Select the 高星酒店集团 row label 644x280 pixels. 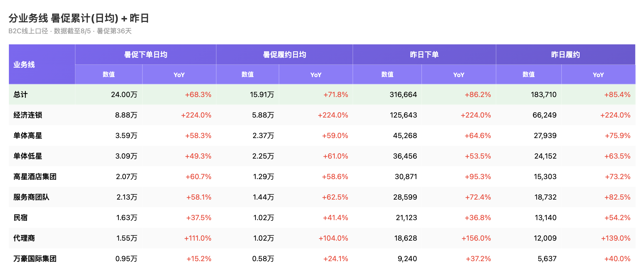coord(35,177)
